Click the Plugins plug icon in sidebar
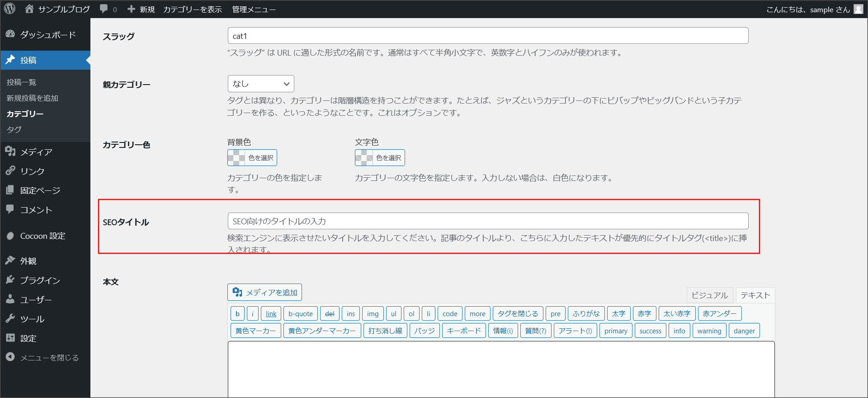Screen dimensions: 868x398 [x=10, y=280]
